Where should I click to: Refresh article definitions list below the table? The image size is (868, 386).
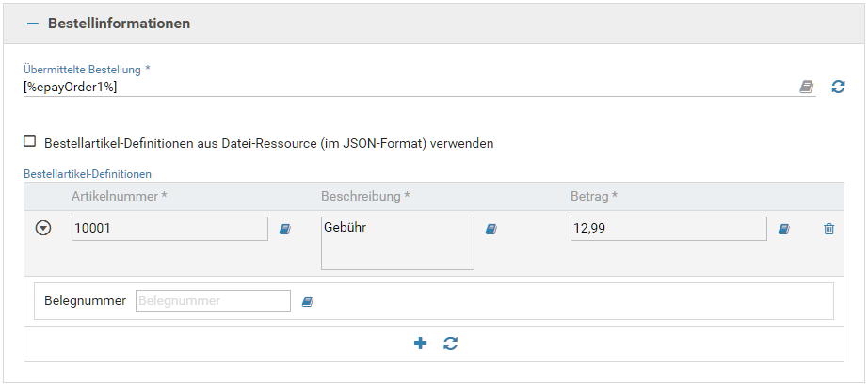[450, 344]
